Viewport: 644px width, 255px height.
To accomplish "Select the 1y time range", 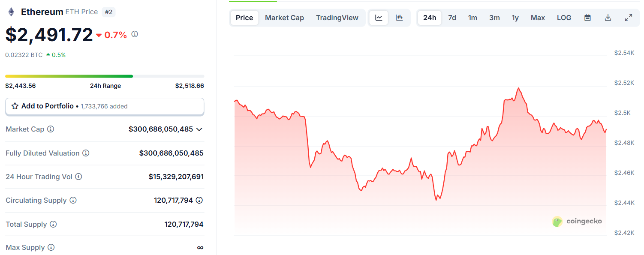I will pyautogui.click(x=515, y=18).
